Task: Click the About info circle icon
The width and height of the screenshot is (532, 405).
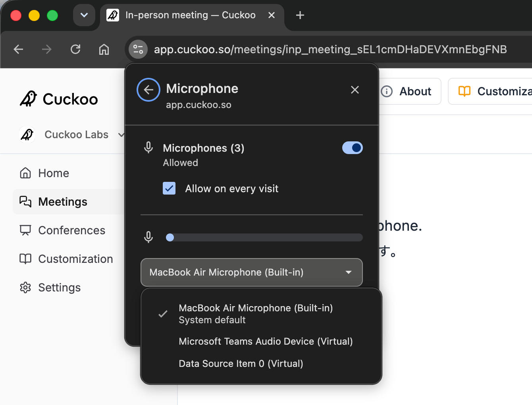Action: tap(387, 91)
